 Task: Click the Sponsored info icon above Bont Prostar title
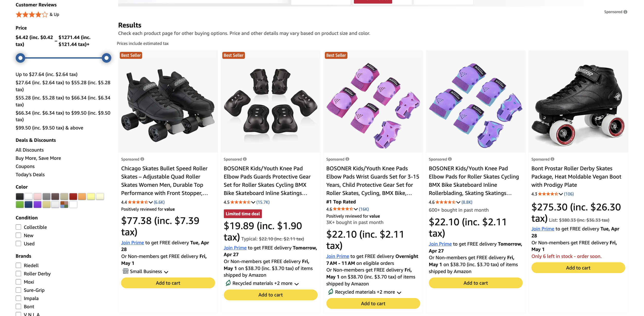coord(553,159)
